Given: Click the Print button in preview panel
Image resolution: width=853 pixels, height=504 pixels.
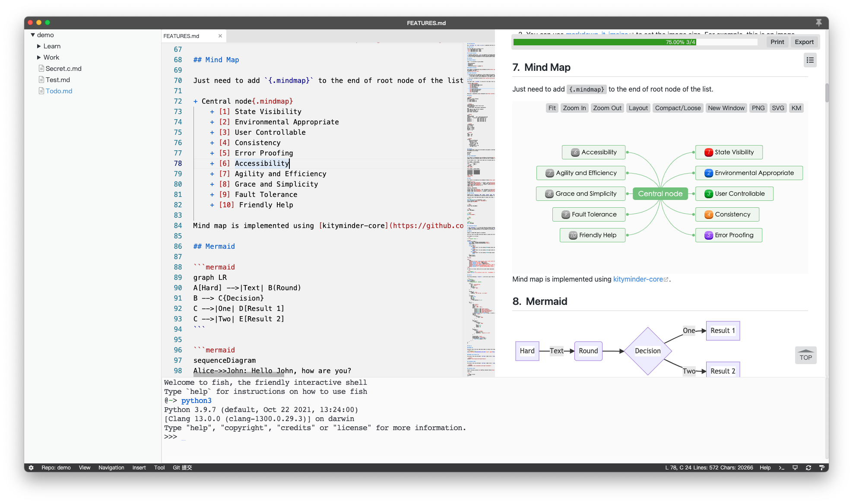Looking at the screenshot, I should (x=777, y=41).
